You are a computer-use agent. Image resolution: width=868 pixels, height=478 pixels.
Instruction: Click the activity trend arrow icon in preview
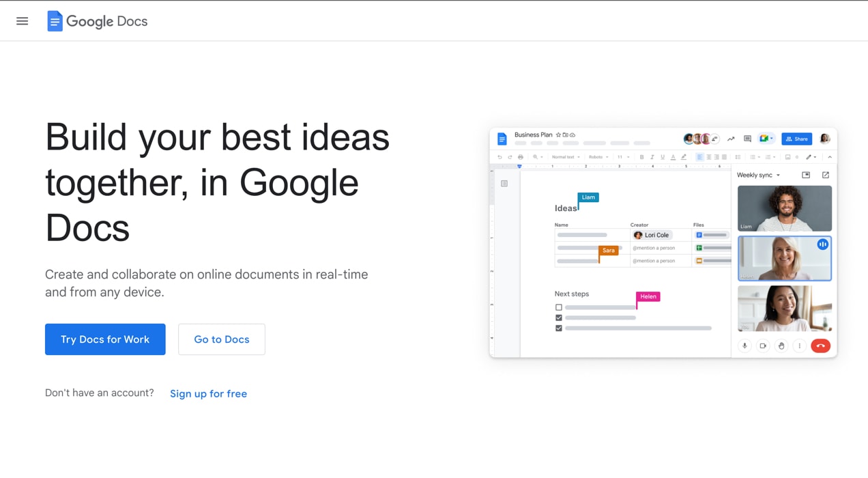(731, 139)
